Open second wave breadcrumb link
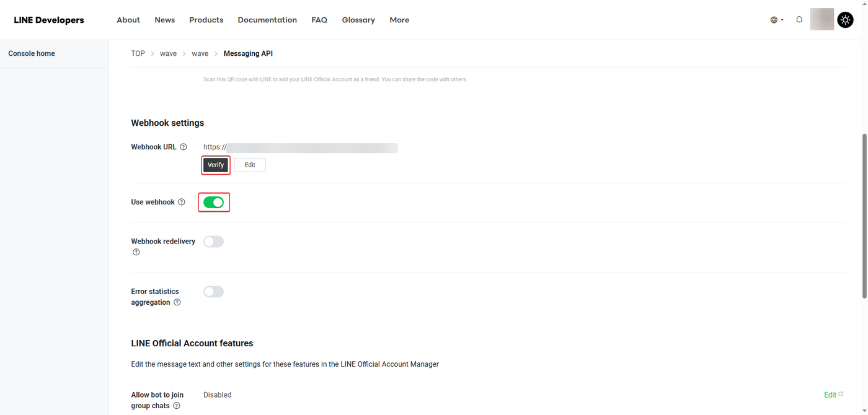Image resolution: width=868 pixels, height=415 pixels. pos(200,53)
